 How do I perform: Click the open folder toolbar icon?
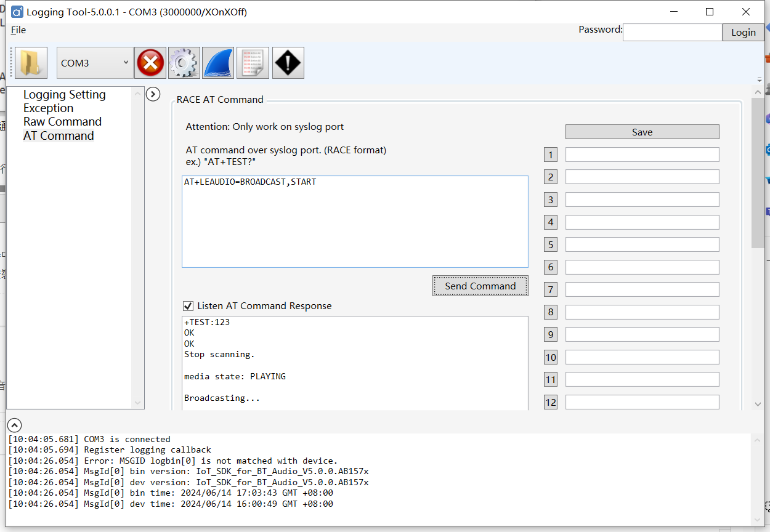click(31, 63)
